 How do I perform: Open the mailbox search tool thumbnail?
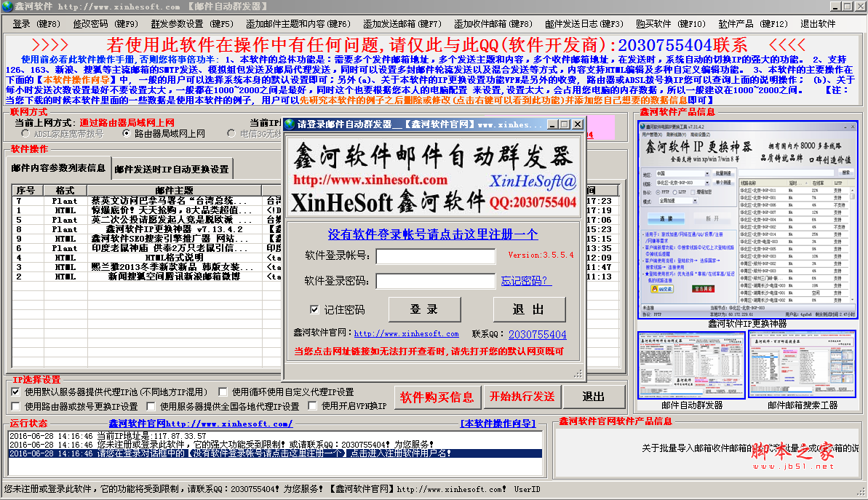[803, 365]
